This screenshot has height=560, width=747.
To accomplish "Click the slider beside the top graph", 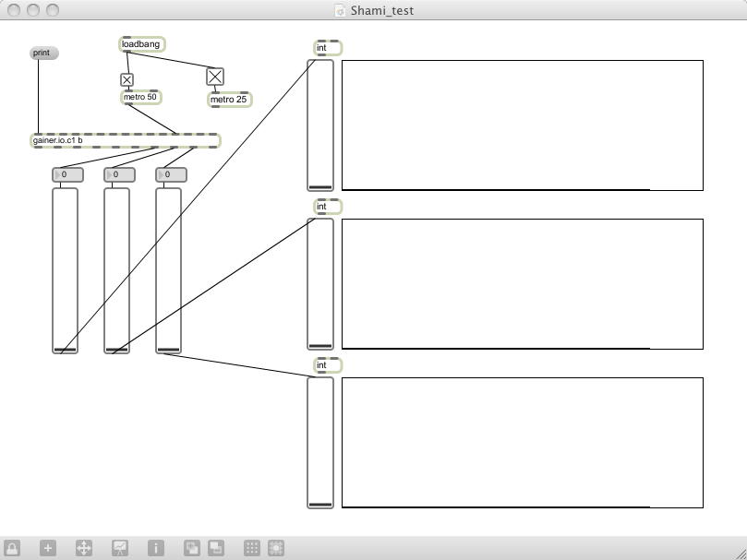I will coord(320,125).
